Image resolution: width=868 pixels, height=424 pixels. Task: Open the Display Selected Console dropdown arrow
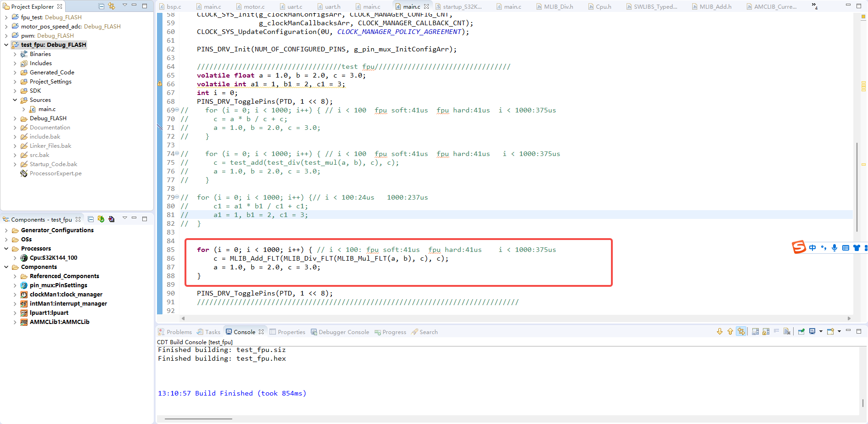[821, 331]
